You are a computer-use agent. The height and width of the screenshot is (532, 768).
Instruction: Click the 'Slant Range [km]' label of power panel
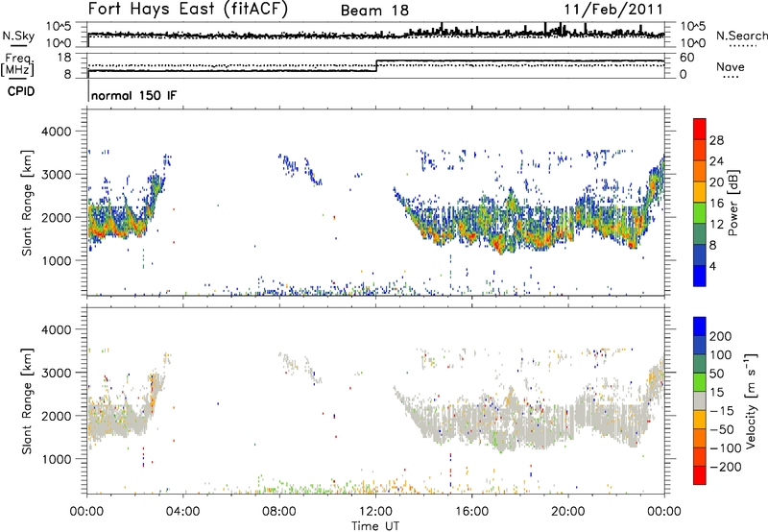[x=27, y=203]
